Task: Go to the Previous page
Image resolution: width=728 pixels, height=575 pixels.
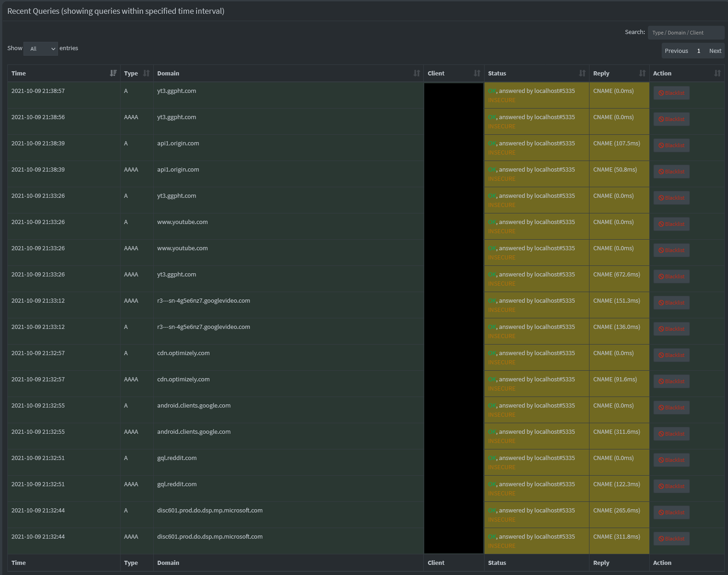Action: [676, 51]
